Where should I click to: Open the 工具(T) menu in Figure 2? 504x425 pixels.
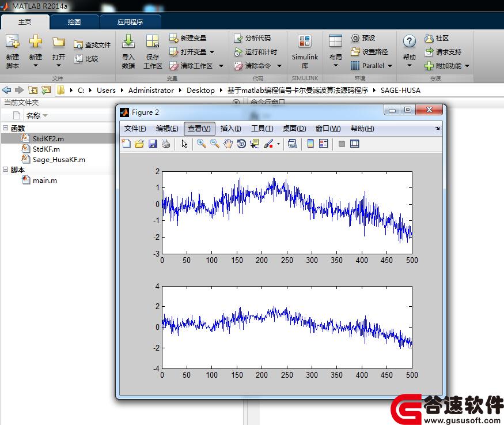point(262,129)
